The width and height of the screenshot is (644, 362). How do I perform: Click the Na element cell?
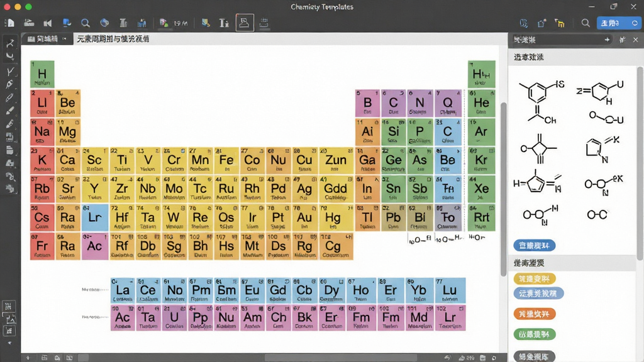point(42,132)
